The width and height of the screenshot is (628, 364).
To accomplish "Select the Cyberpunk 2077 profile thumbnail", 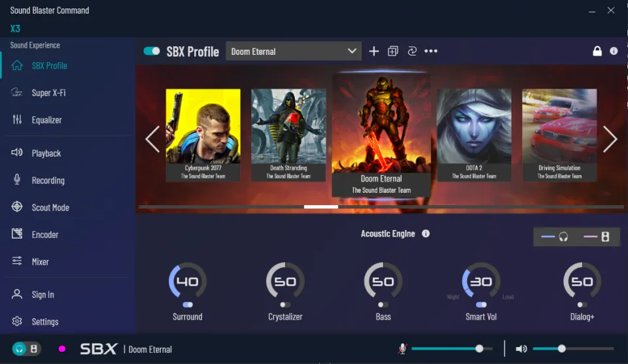I will coord(203,135).
